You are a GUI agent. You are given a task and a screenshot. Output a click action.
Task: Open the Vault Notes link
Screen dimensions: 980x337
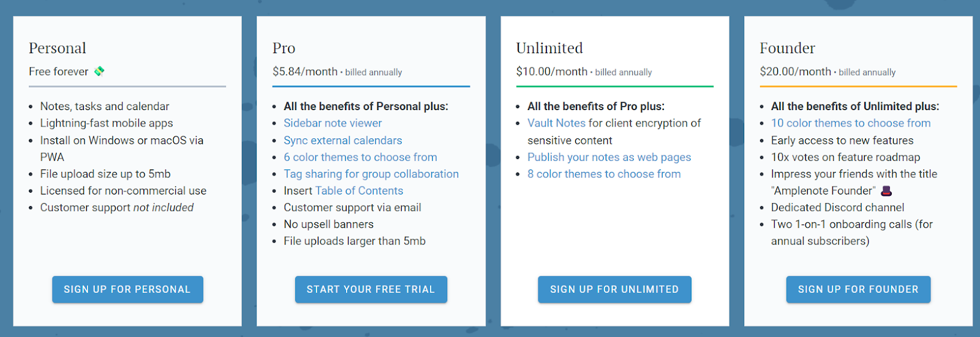pyautogui.click(x=556, y=123)
